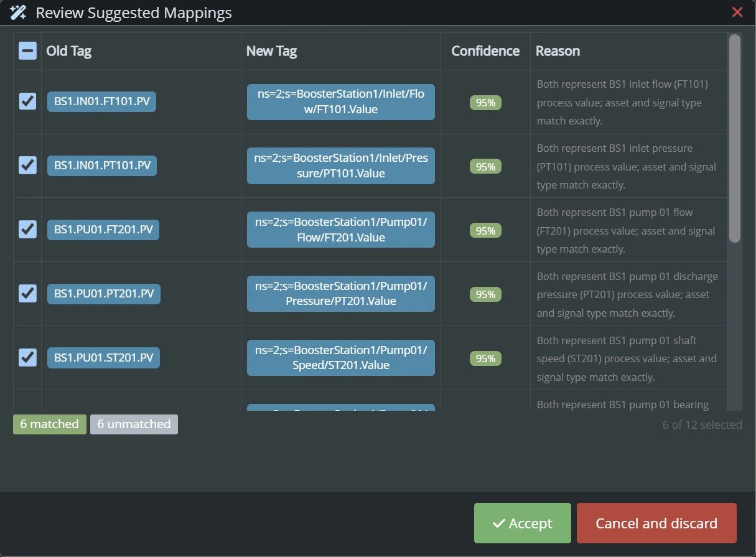
Task: Click Cancel and discard button
Action: coord(656,523)
